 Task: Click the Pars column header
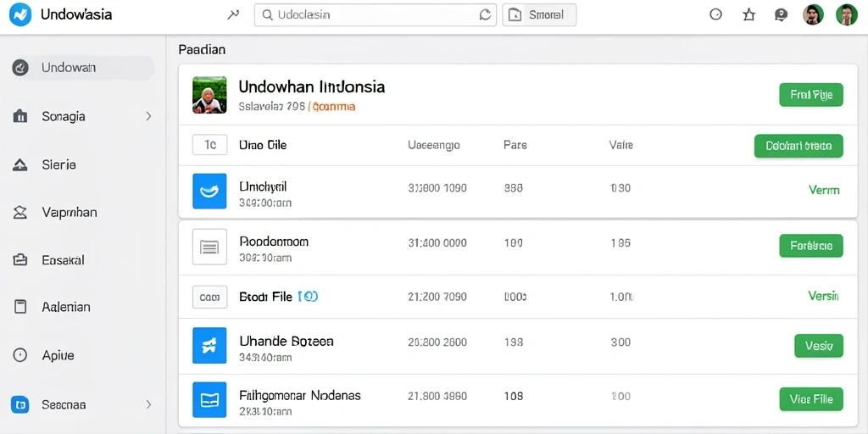coord(515,146)
